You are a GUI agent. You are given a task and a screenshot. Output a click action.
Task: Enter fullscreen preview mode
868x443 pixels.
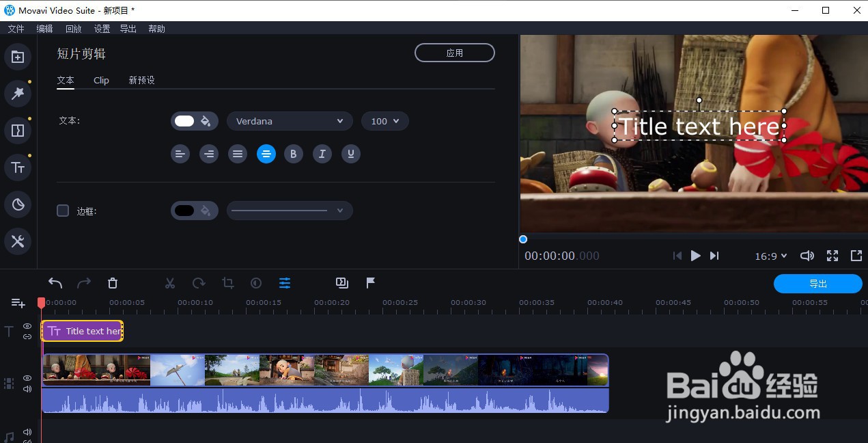pos(832,256)
